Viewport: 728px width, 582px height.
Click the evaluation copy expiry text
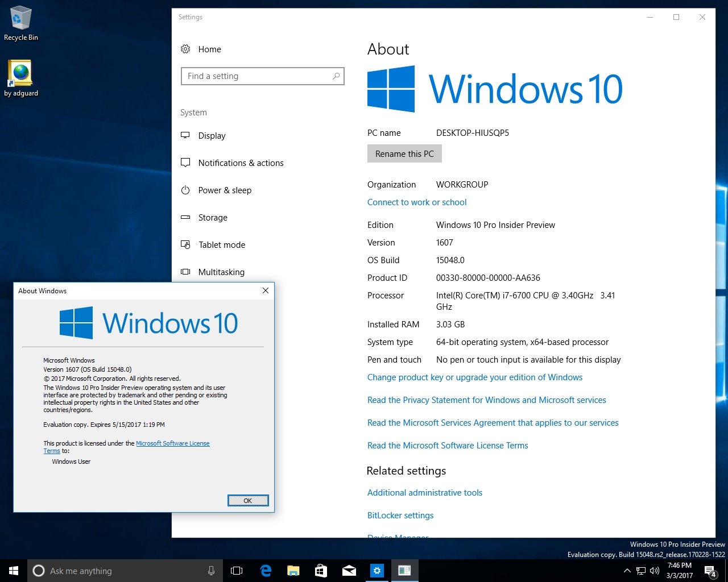click(104, 425)
